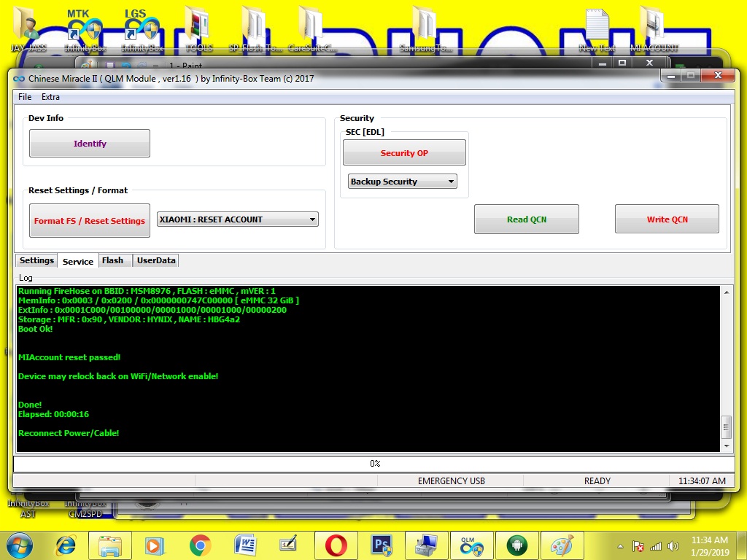Open the toolbox computer taskbar icon
This screenshot has height=560, width=747.
click(x=426, y=545)
